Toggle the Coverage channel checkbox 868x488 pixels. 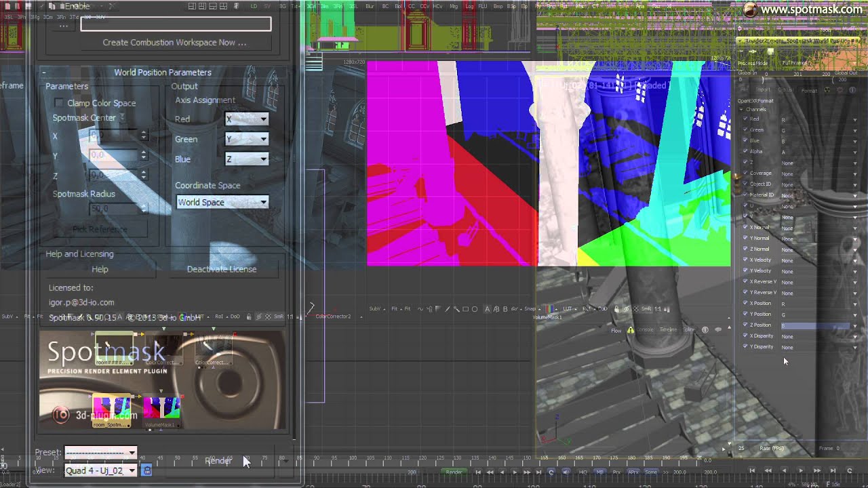(x=745, y=174)
